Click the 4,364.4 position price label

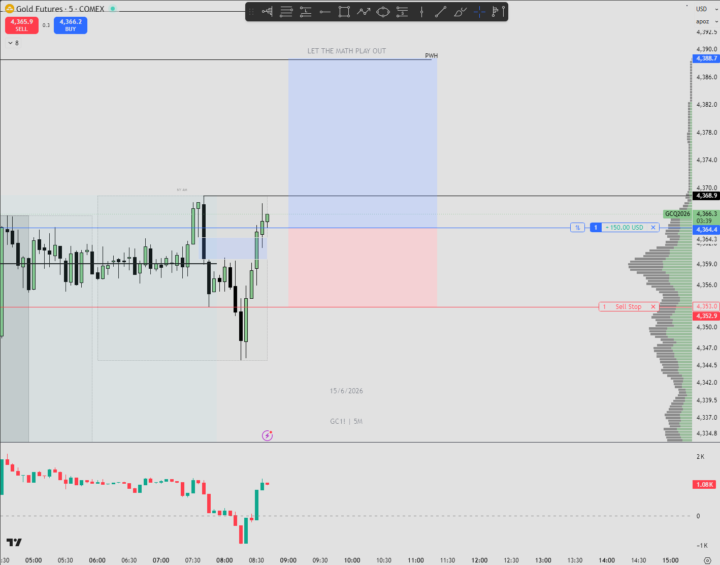click(706, 229)
